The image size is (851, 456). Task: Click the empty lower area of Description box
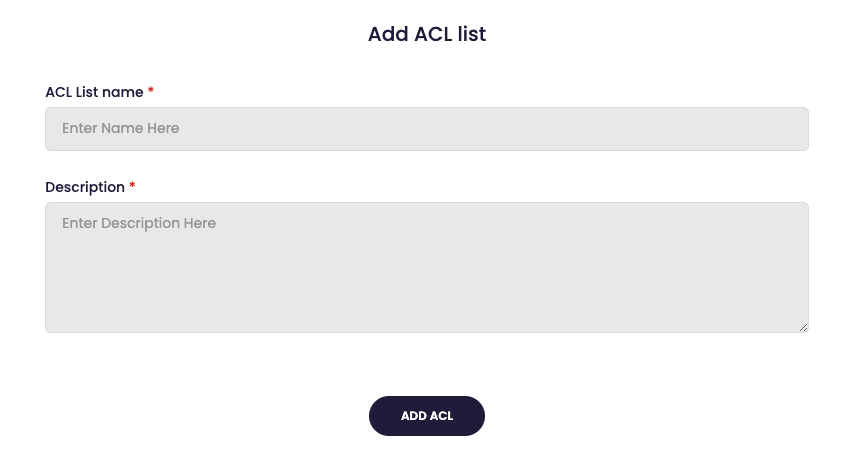pyautogui.click(x=426, y=300)
